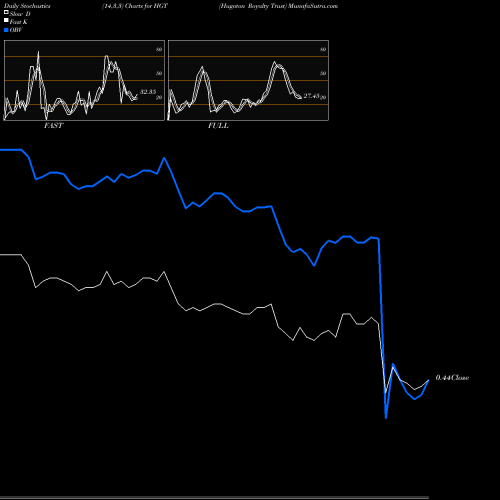Screen dimensions: 500x500
Task: Click the 27.43 value on FULL chart
Action: (x=312, y=96)
